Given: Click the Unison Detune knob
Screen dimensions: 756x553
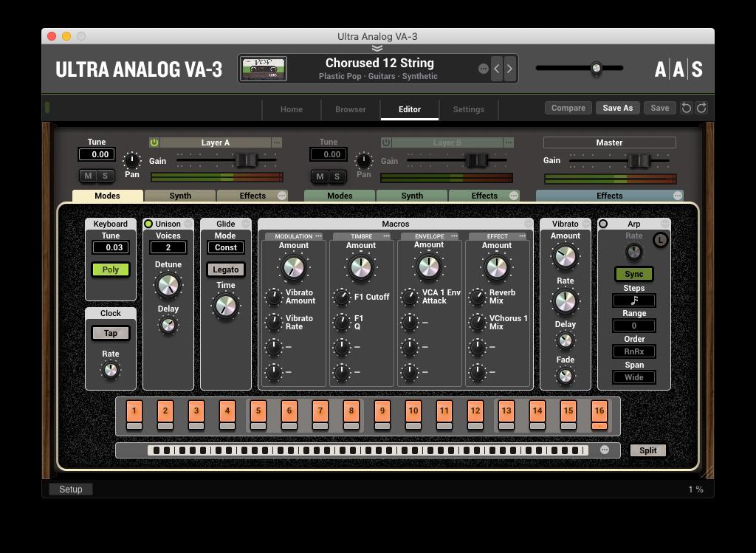Looking at the screenshot, I should [x=168, y=285].
